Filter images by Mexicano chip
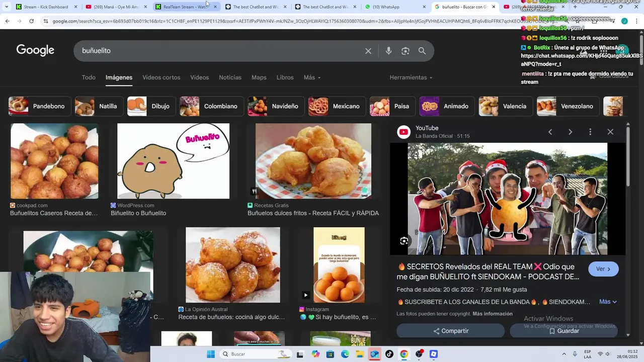The width and height of the screenshot is (644, 362). 337,106
